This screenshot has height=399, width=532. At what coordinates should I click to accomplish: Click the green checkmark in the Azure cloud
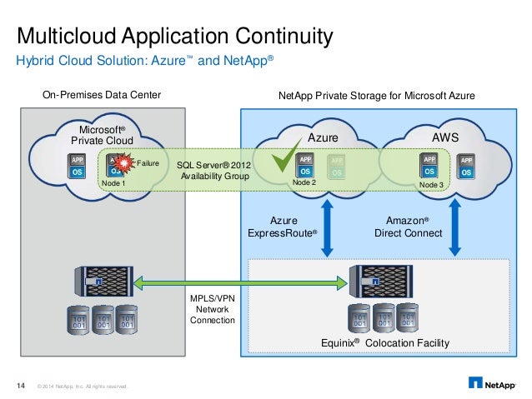[x=286, y=155]
